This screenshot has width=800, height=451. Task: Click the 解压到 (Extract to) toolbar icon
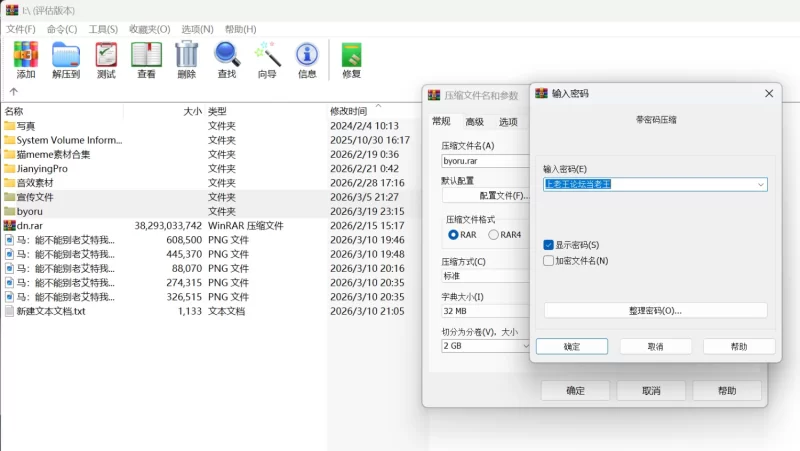[x=66, y=59]
